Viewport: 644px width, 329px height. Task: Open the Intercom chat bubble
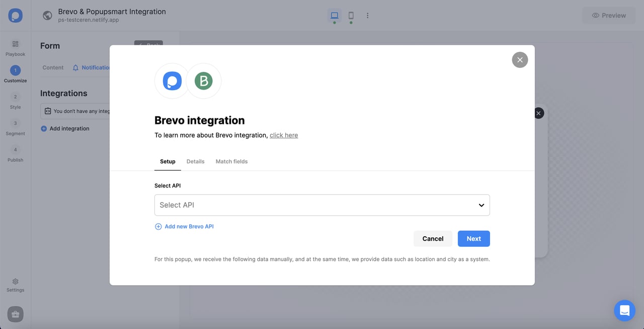(x=624, y=310)
